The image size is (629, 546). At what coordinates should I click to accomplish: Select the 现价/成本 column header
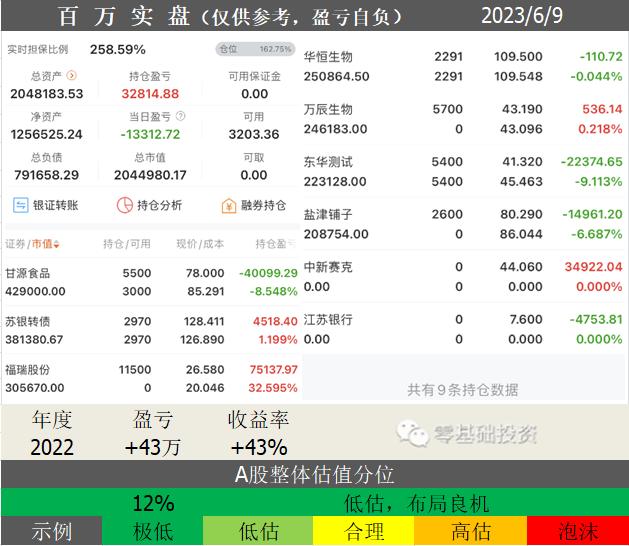(x=200, y=244)
